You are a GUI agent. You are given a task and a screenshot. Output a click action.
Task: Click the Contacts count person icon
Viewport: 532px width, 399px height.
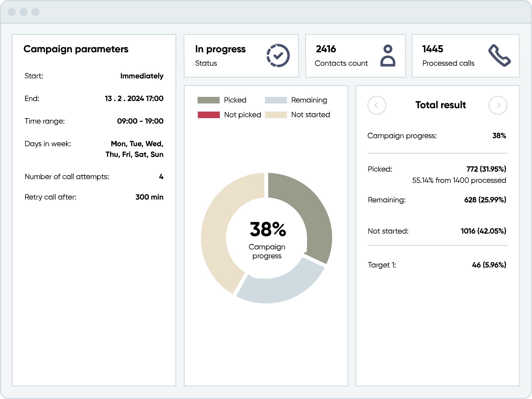point(388,55)
